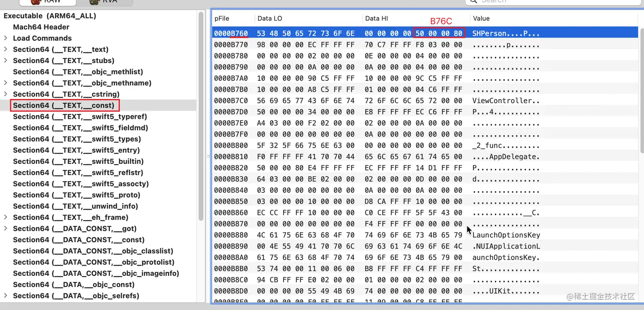Select the hex row at 0000B7F0
644x310 pixels.
425,134
